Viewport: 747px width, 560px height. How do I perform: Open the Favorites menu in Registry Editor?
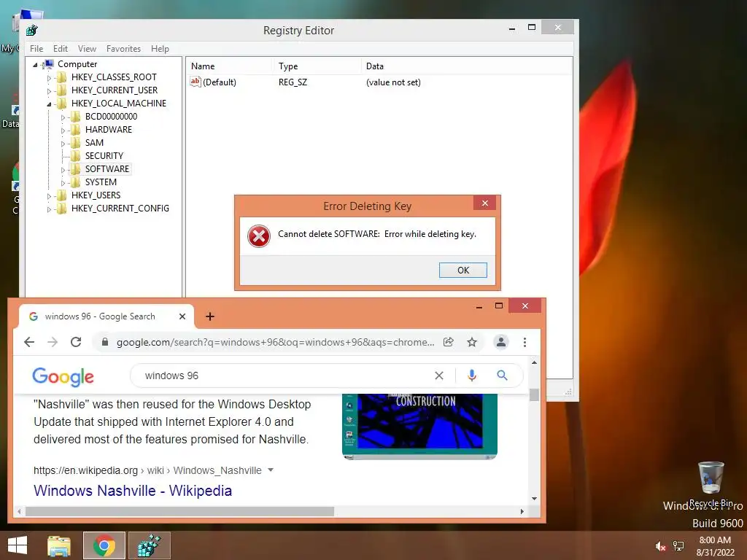click(123, 49)
